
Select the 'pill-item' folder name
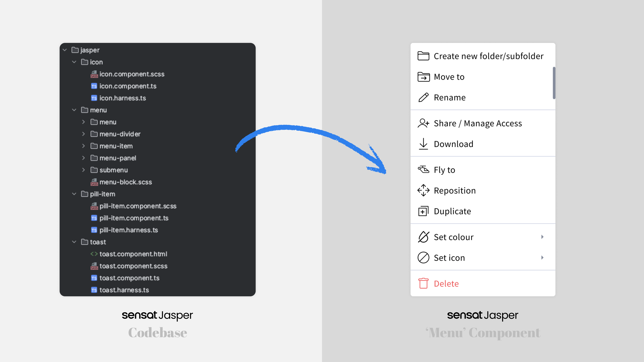102,194
